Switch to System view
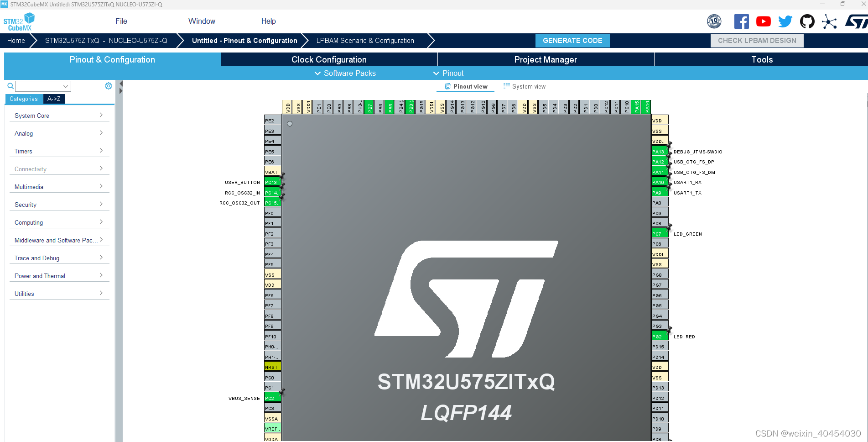Viewport: 868px width, 442px height. [x=525, y=86]
